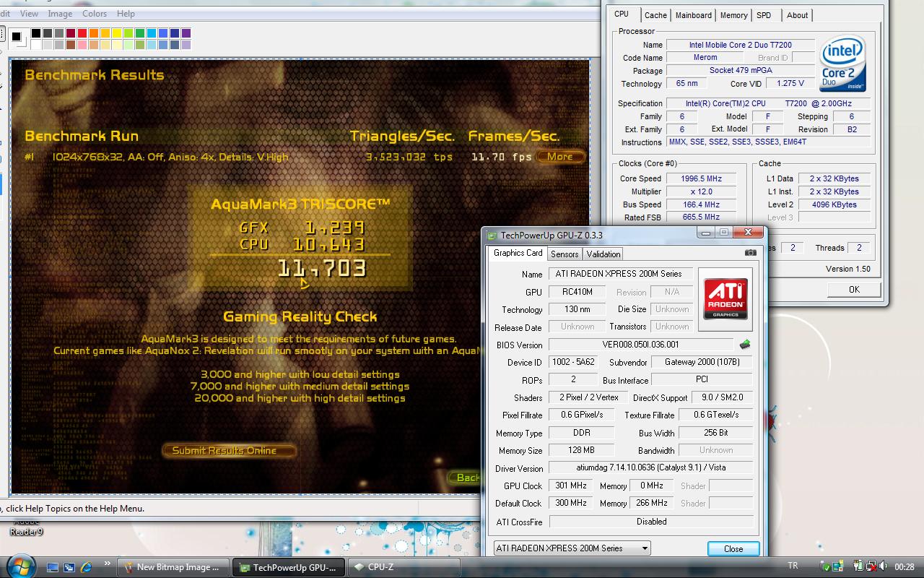Switch to the Mainboard tab in CPU-Z
The width and height of the screenshot is (924, 578).
(694, 15)
